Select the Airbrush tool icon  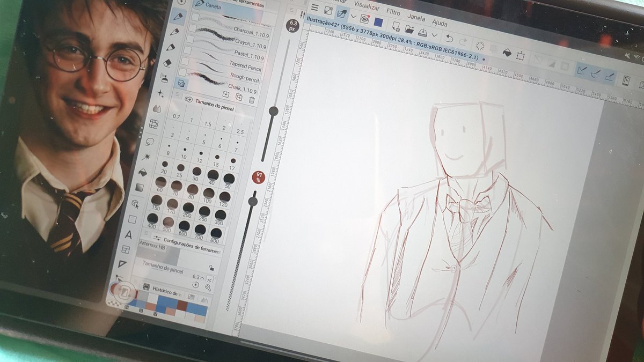[x=165, y=79]
